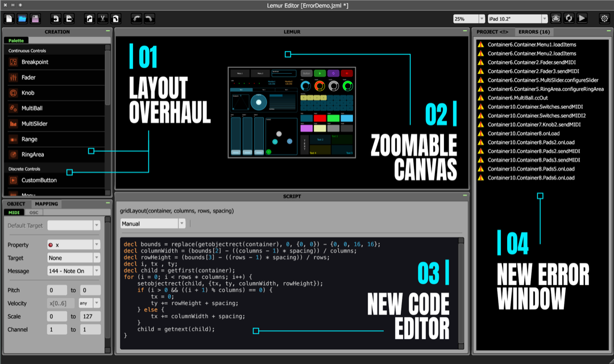
Task: Click the code editor vertical scrollbar
Action: click(x=461, y=293)
